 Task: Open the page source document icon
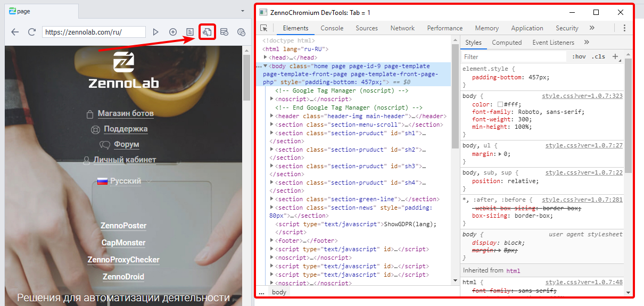[x=189, y=32]
